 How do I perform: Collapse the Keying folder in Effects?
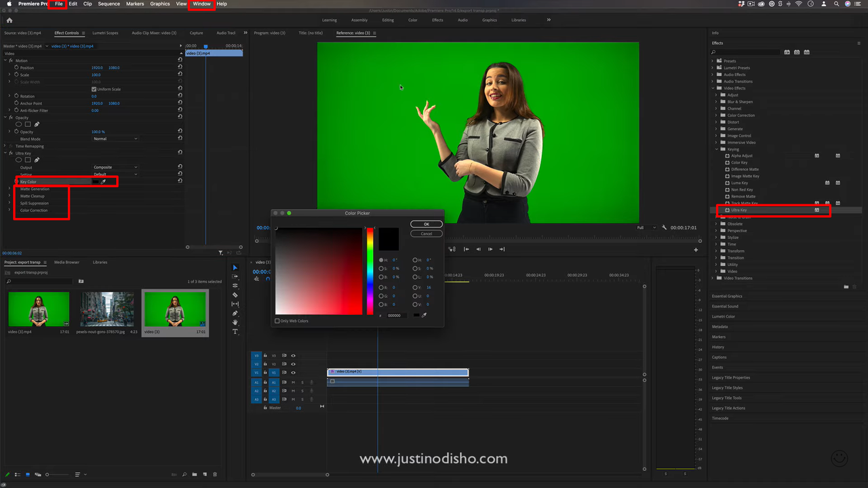coord(717,149)
